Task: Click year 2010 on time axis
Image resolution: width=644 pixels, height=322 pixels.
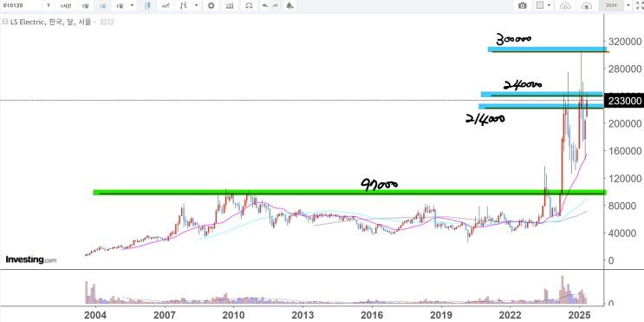Action: [233, 314]
